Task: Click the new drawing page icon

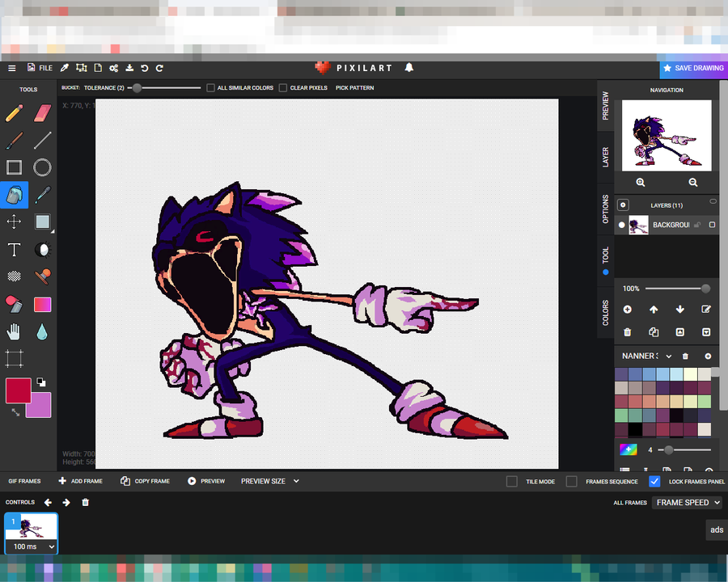Action: (x=98, y=68)
